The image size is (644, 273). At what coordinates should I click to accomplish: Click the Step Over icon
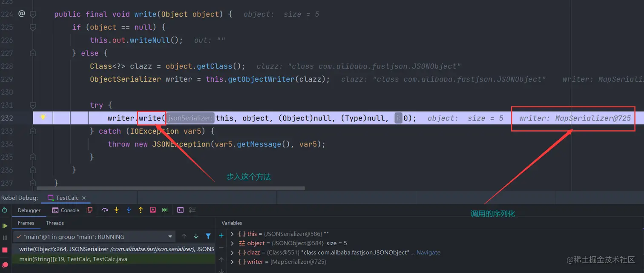tap(105, 210)
